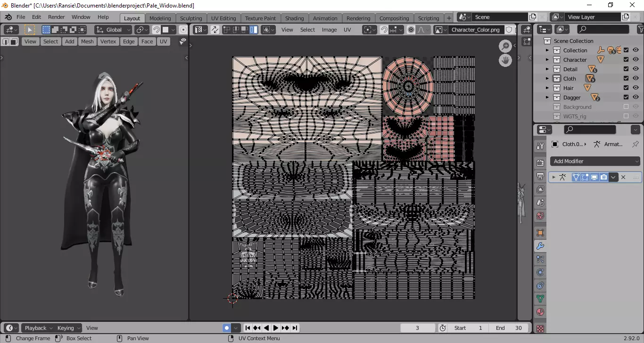Open the Image menu in UV editor
644x343 pixels.
click(329, 30)
